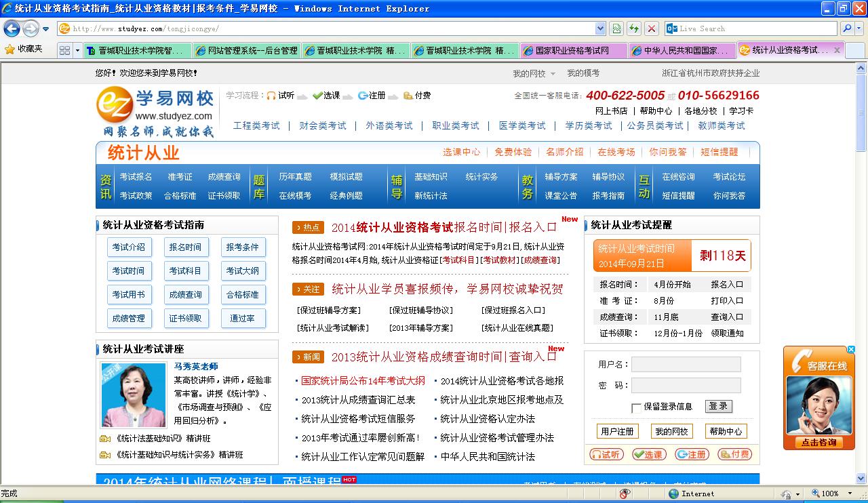Show Quick Tabs thumbnail grid
Image resolution: width=868 pixels, height=503 pixels.
(x=64, y=50)
